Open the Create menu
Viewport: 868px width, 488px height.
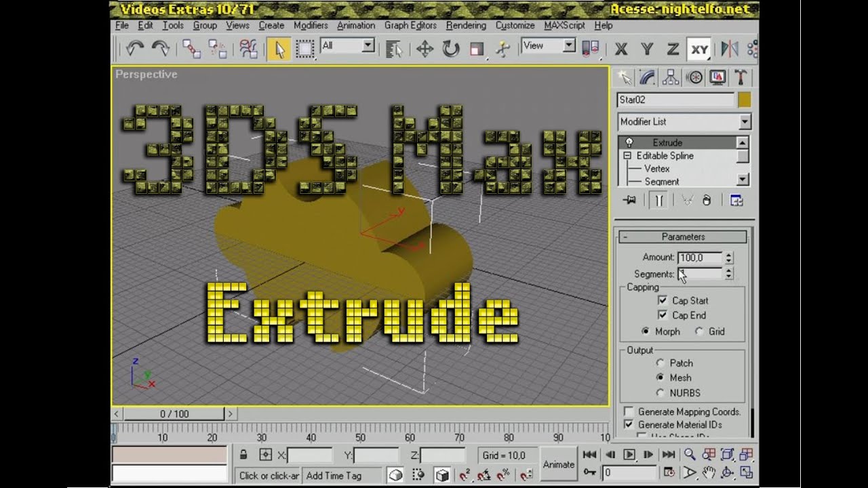(271, 25)
